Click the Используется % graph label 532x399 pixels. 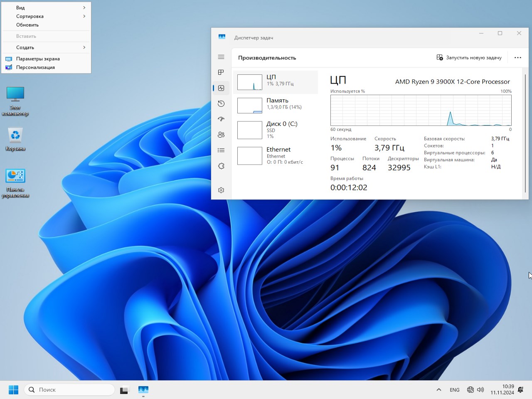[347, 91]
